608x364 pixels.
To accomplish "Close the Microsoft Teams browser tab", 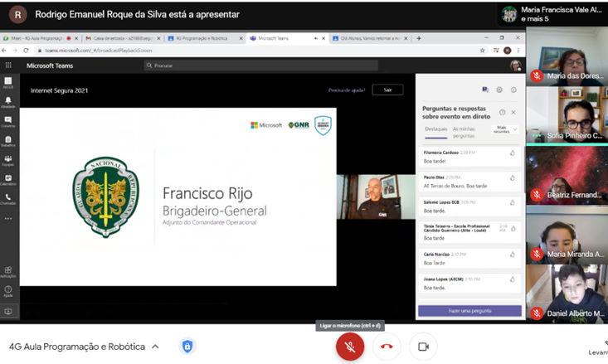I will click(323, 38).
